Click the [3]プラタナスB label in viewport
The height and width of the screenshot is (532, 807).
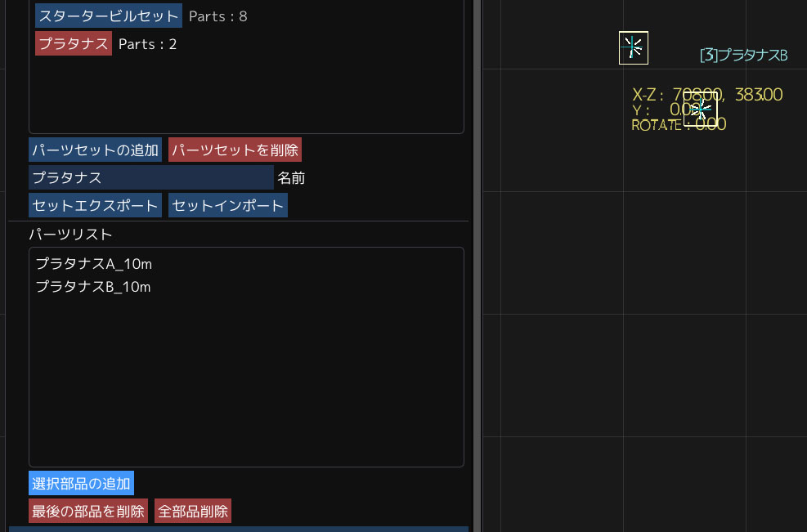tap(744, 55)
